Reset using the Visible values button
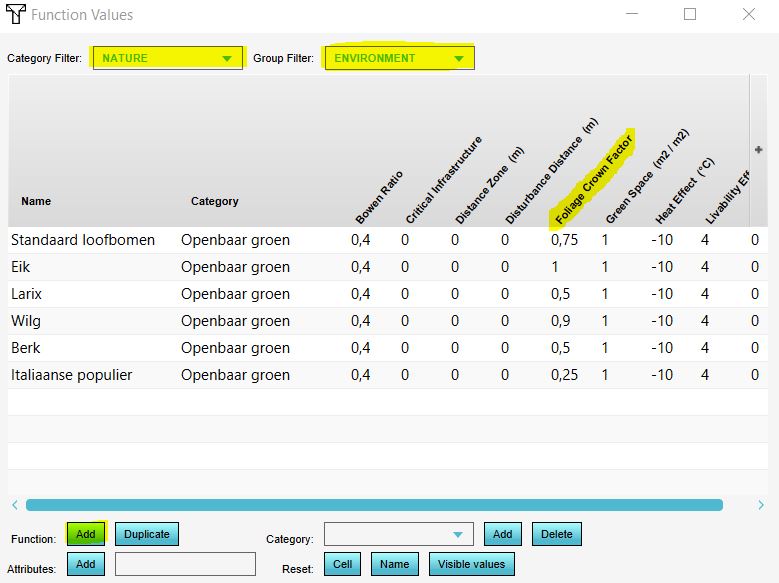Image resolution: width=779 pixels, height=583 pixels. point(471,564)
